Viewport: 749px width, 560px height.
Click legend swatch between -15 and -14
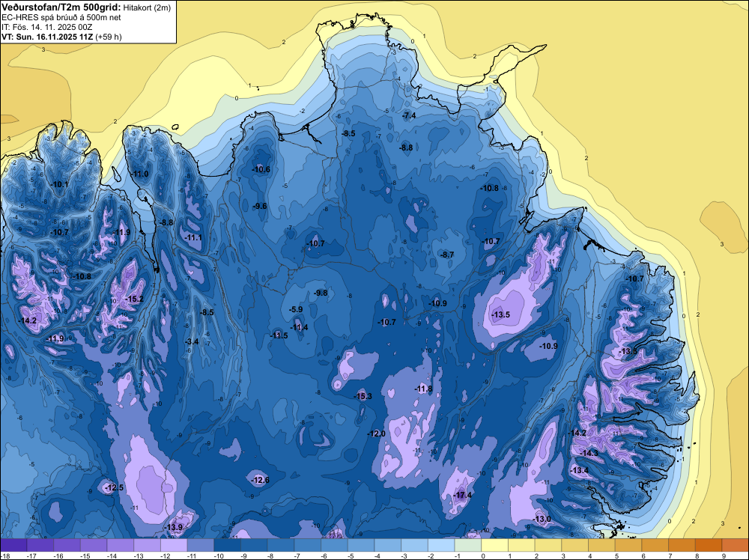[x=94, y=545]
